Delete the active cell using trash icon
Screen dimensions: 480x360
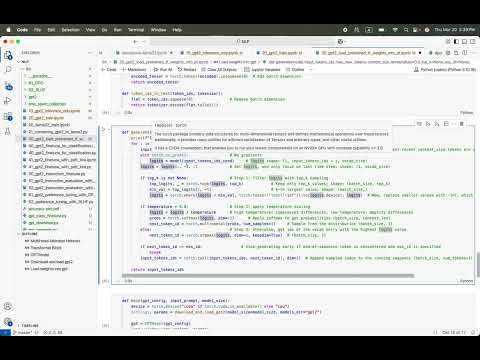(462, 124)
